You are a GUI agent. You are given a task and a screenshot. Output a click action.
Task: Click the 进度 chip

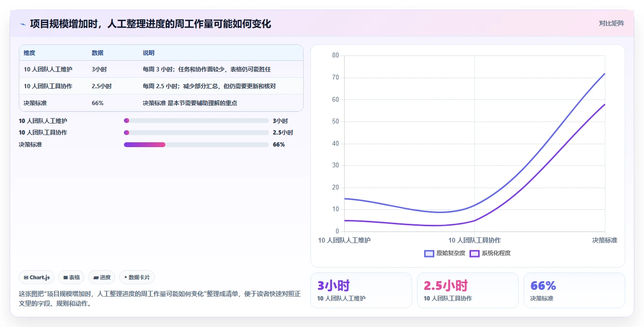coord(102,277)
